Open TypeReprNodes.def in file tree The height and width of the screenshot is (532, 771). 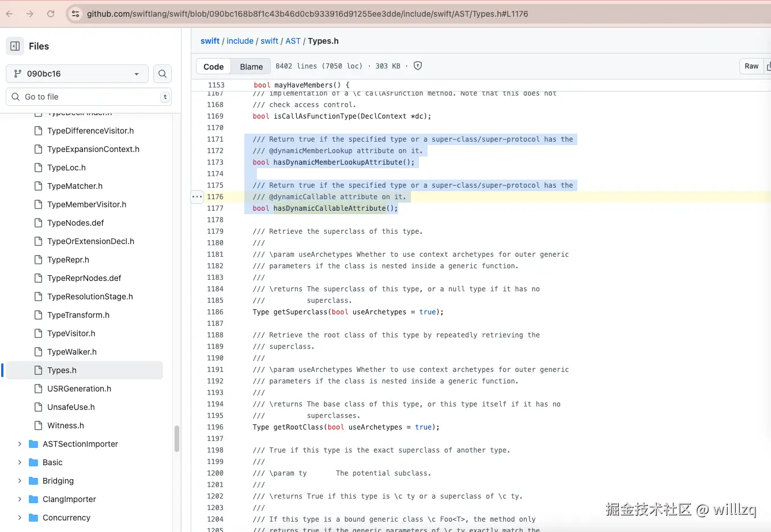click(84, 278)
